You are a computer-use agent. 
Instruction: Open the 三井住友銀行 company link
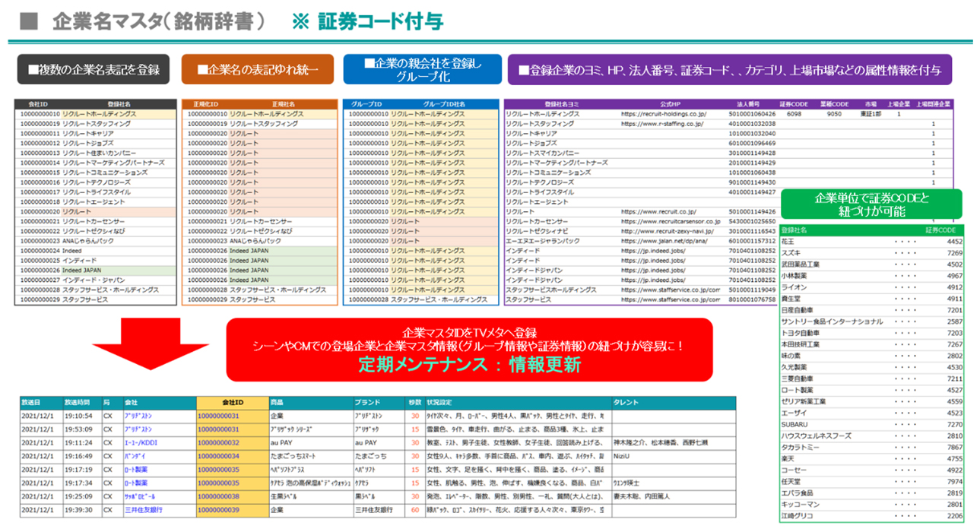tap(144, 509)
